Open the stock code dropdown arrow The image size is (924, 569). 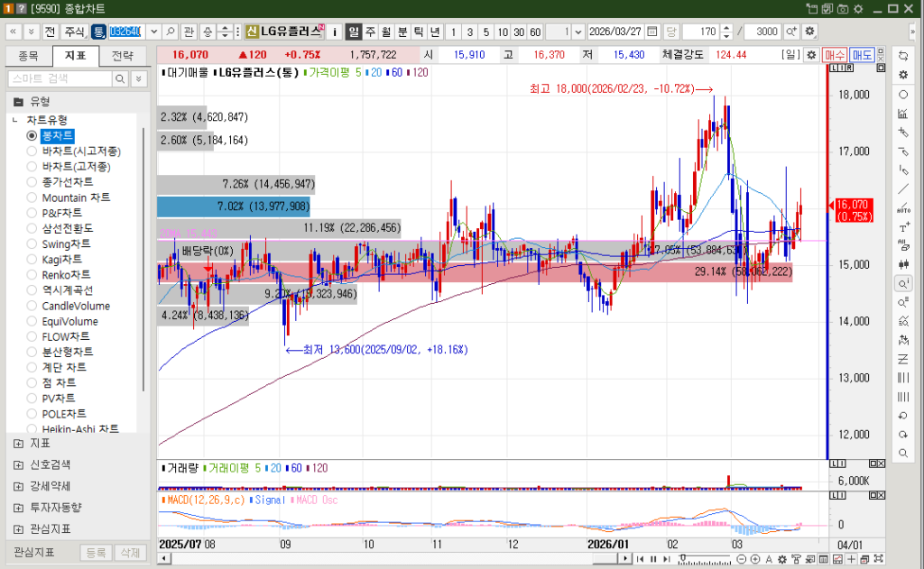pyautogui.click(x=152, y=32)
